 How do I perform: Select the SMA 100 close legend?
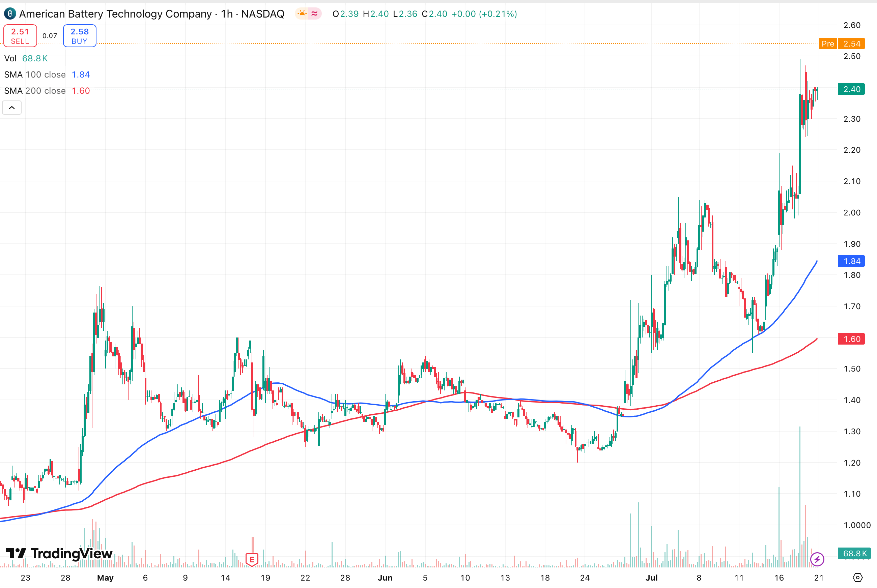click(35, 75)
